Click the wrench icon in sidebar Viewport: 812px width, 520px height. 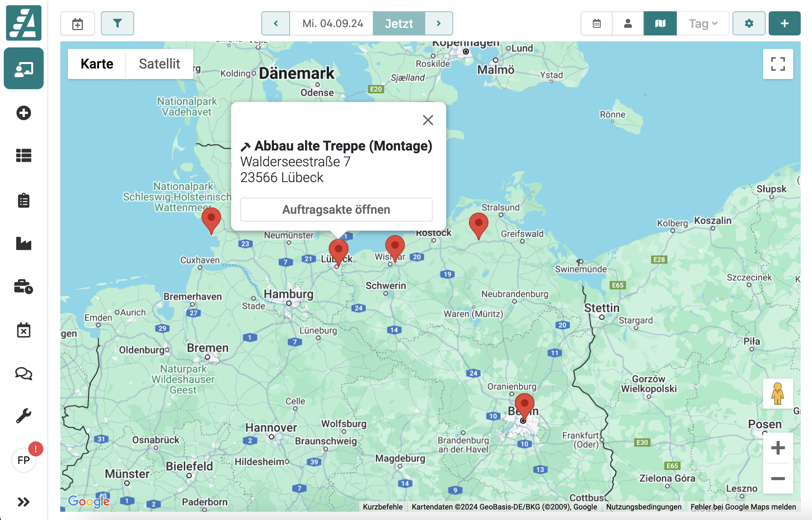24,416
